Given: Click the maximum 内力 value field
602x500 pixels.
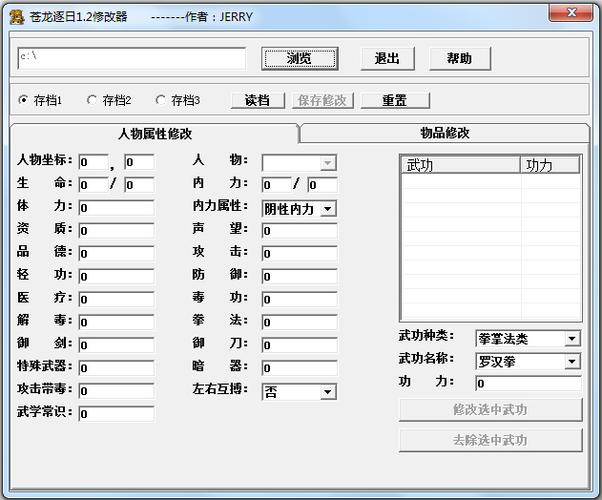Looking at the screenshot, I should tap(322, 185).
